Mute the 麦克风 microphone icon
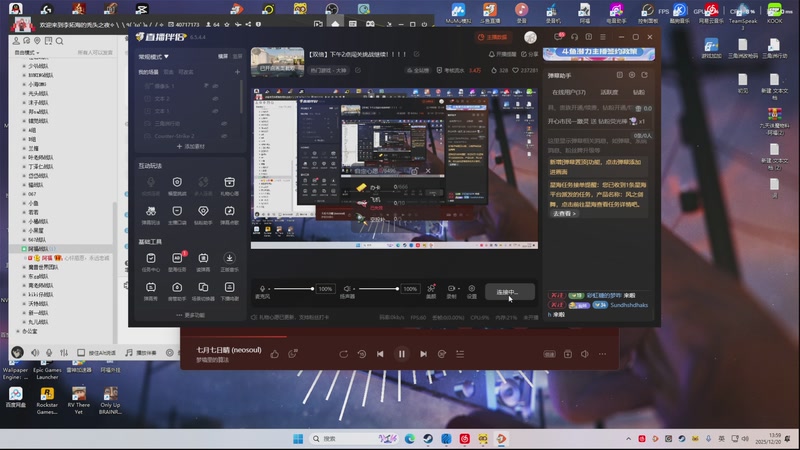Viewport: 800px width, 450px height. tap(262, 289)
